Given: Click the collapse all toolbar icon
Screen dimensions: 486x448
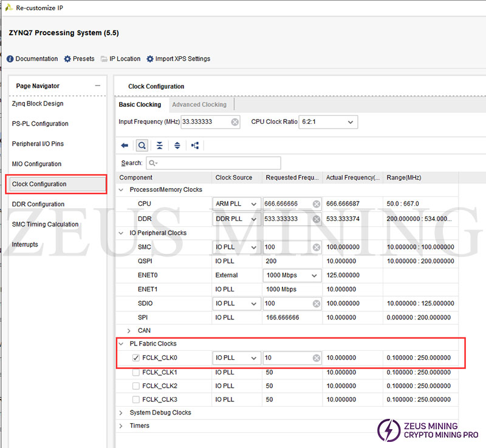Looking at the screenshot, I should pyautogui.click(x=159, y=146).
